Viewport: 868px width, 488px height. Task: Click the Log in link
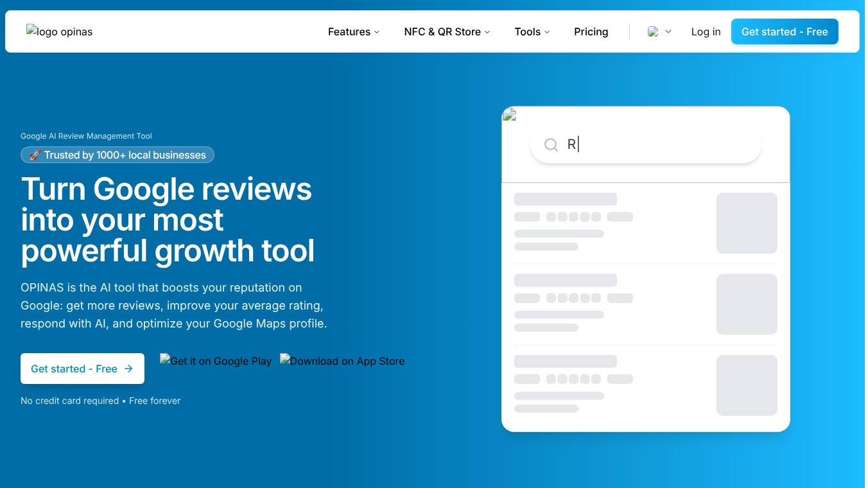pyautogui.click(x=706, y=31)
